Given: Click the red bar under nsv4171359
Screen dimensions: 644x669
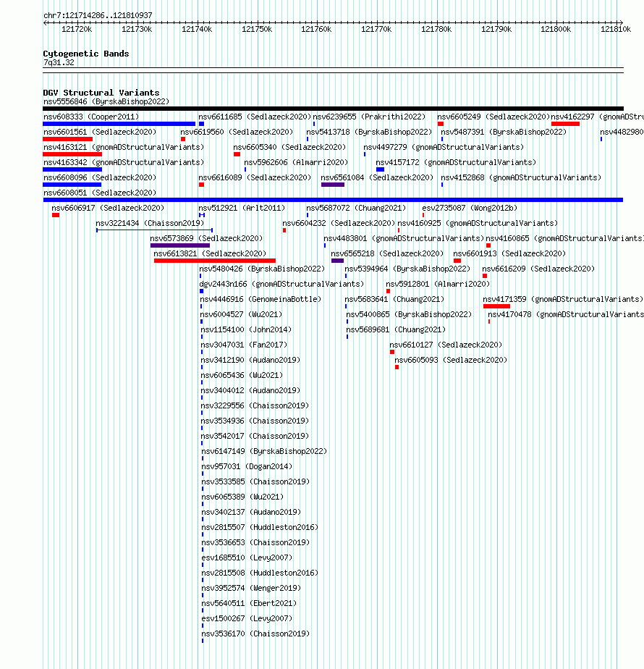Looking at the screenshot, I should coord(496,306).
